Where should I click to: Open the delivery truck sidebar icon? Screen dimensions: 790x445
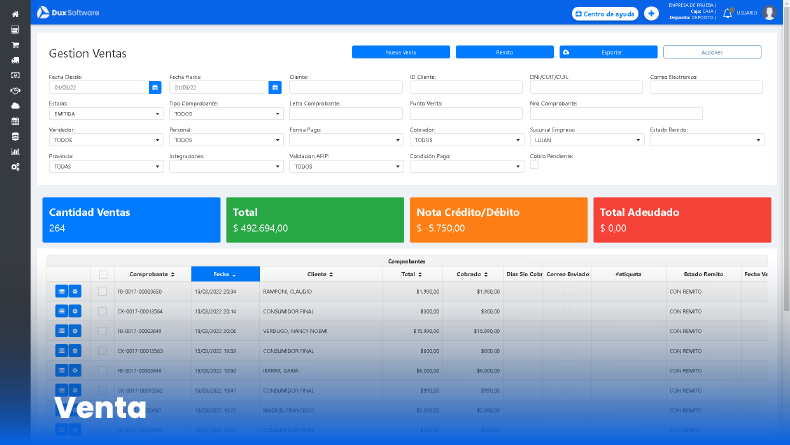pyautogui.click(x=15, y=60)
